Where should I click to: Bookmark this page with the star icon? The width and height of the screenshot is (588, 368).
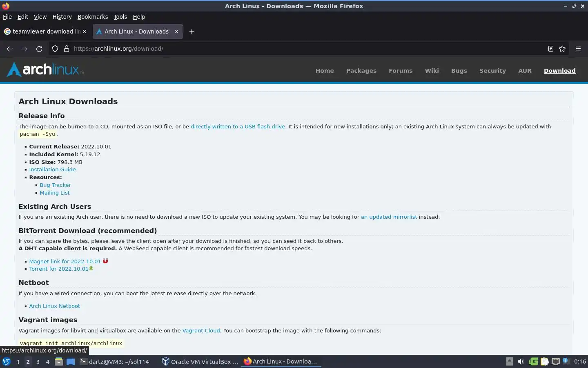point(562,49)
